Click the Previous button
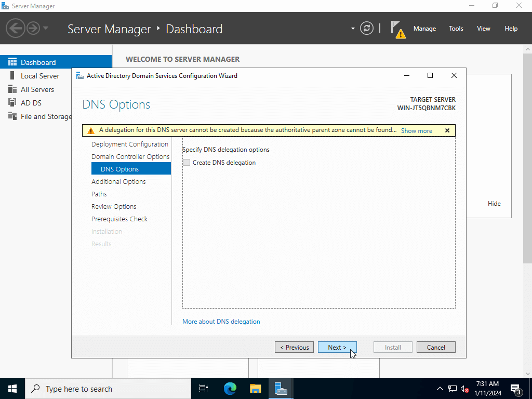Screen dimensions: 532x399 [294, 347]
